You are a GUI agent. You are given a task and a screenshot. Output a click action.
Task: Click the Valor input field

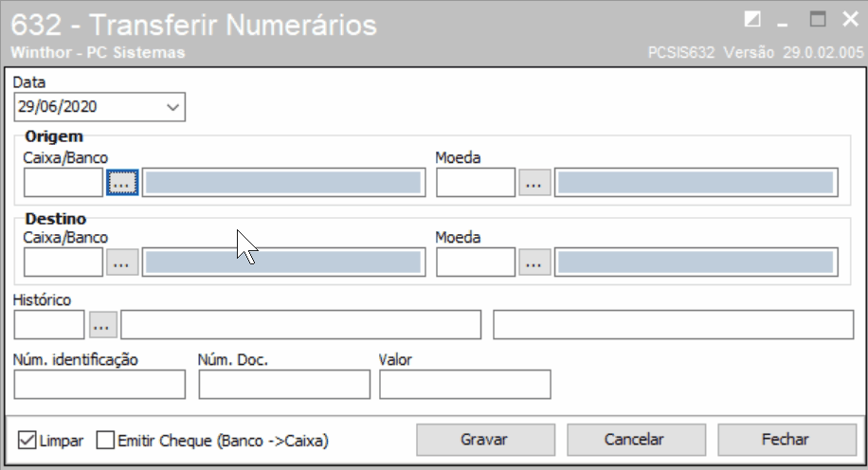click(x=465, y=384)
